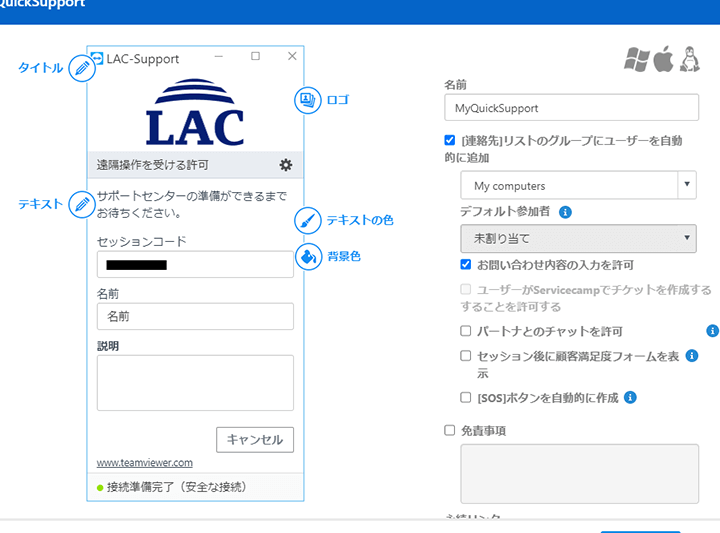The height and width of the screenshot is (533, 720).
Task: Click info icon next to [SOS]ボタンを自動的に作成
Action: pos(630,397)
